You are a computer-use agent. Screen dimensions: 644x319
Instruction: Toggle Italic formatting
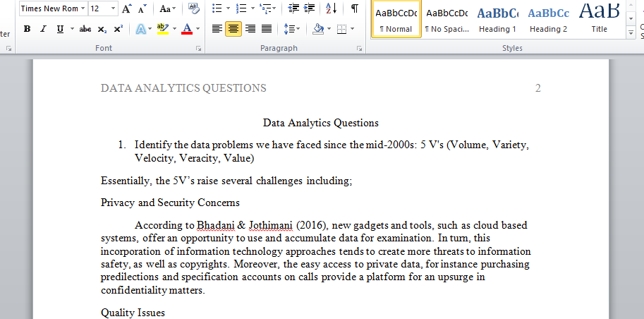pos(43,29)
